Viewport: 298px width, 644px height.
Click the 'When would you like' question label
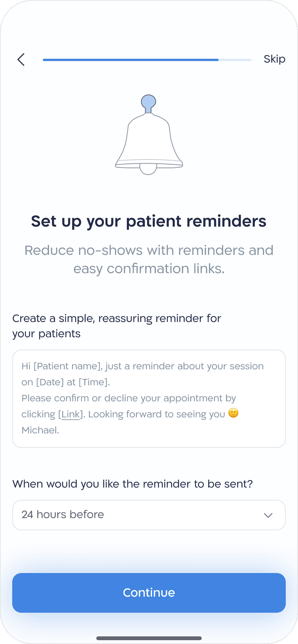tap(133, 484)
